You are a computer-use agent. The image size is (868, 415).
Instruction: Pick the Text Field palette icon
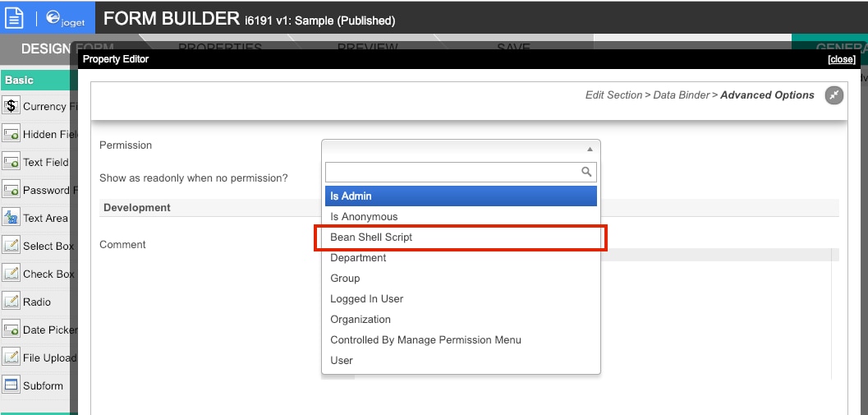pyautogui.click(x=11, y=162)
